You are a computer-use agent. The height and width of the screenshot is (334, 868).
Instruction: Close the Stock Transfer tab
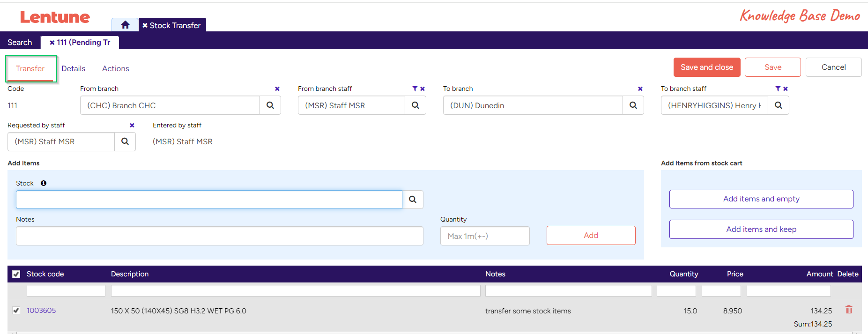145,25
